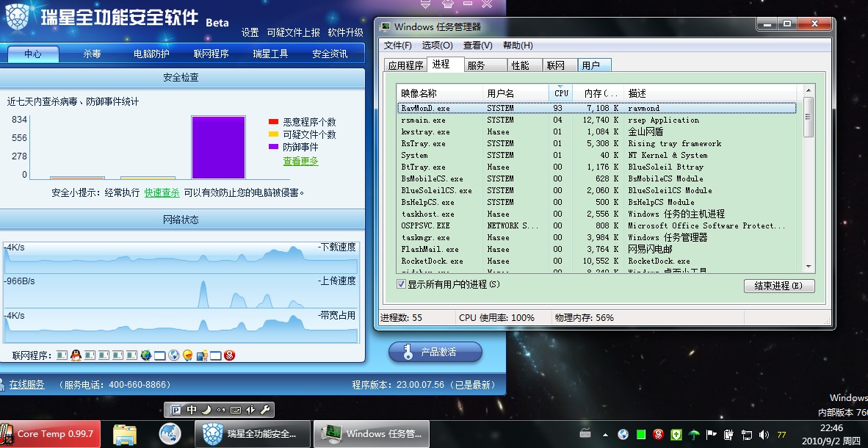The height and width of the screenshot is (448, 868).
Task: Click the red 易 icon in 联网程序 list
Action: (x=230, y=355)
